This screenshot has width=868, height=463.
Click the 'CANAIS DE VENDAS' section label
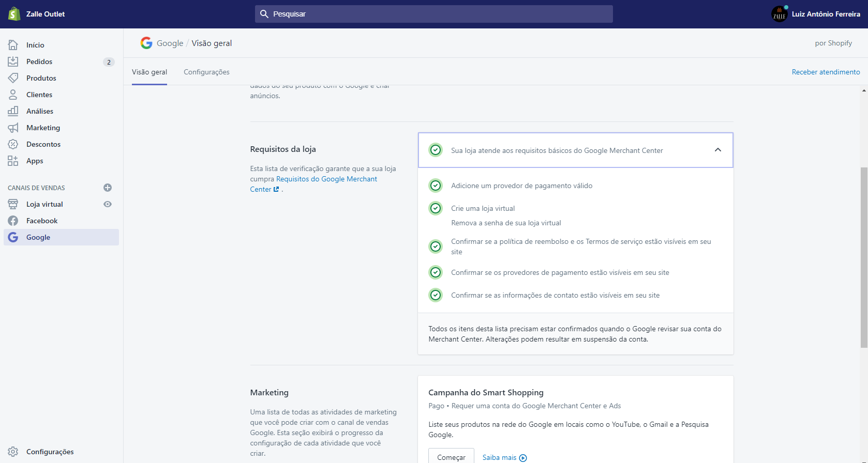click(36, 188)
